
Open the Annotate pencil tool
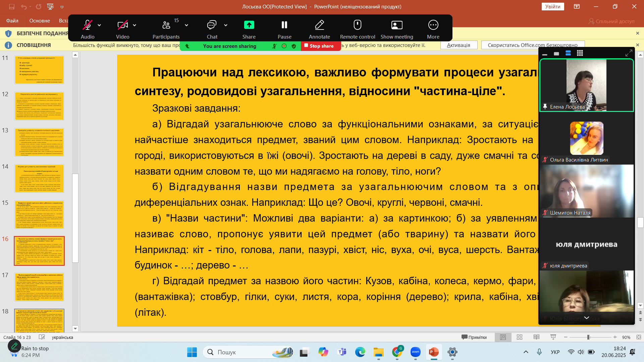point(319,29)
